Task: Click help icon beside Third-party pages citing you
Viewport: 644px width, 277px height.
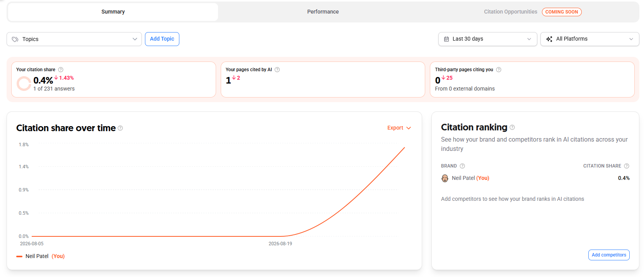Action: pos(499,70)
